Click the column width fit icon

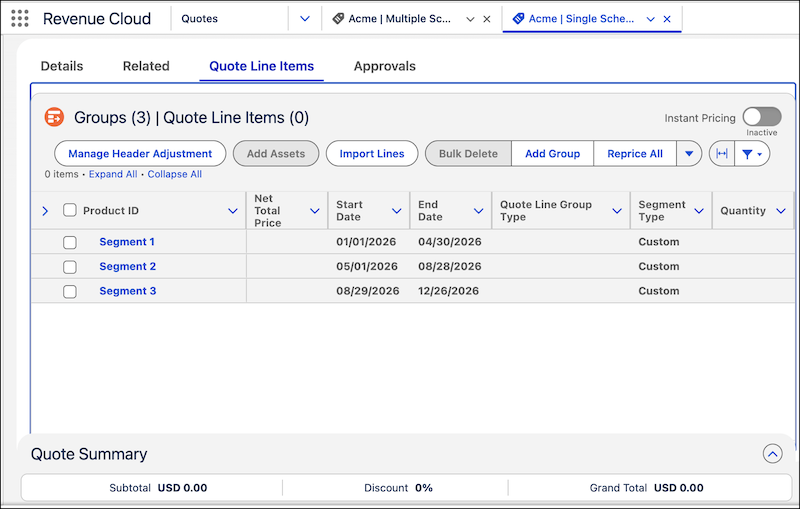click(722, 154)
